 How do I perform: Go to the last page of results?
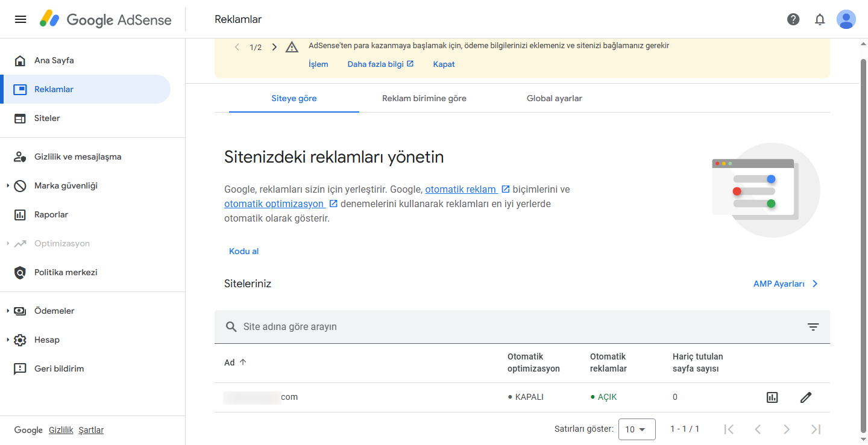(816, 429)
